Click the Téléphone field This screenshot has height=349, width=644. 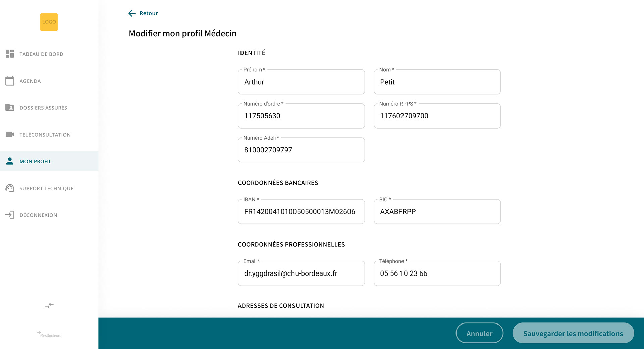437,273
